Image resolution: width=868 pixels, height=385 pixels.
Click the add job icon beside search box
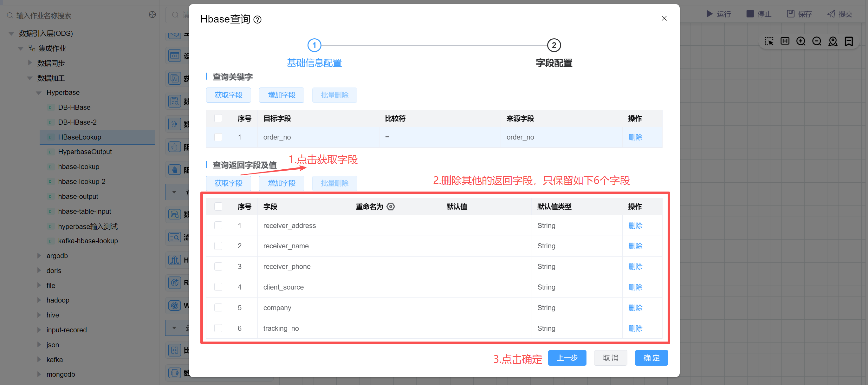click(152, 15)
